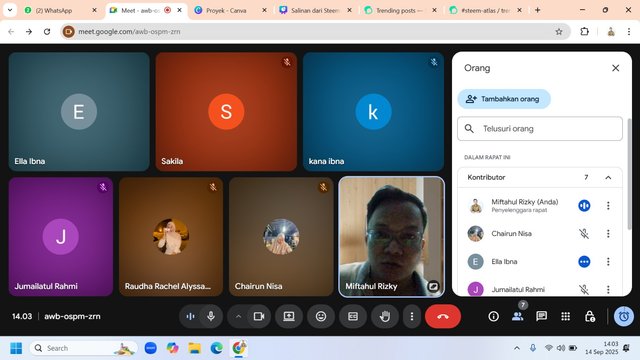Select kana ibna video tile

pos(373,111)
